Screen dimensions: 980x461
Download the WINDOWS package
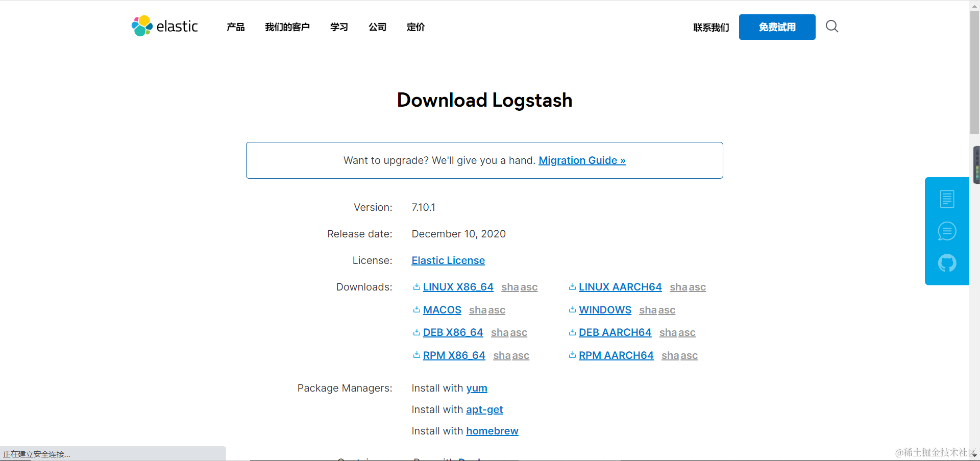click(605, 310)
